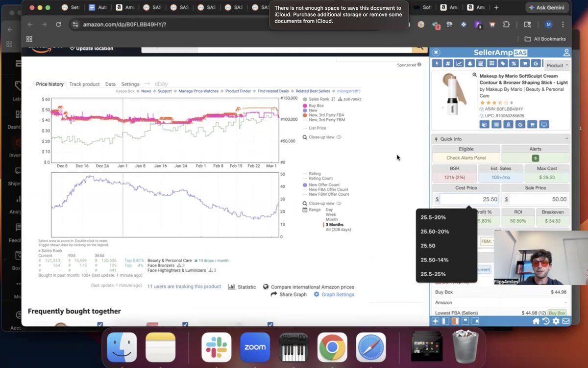
Task: Open SellerAmp settings gear in footer
Action: 556,321
